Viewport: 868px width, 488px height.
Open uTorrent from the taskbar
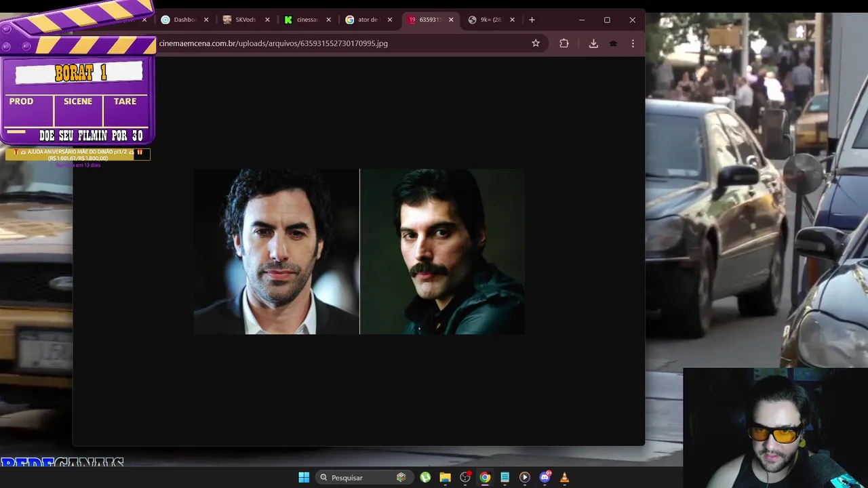click(x=425, y=477)
